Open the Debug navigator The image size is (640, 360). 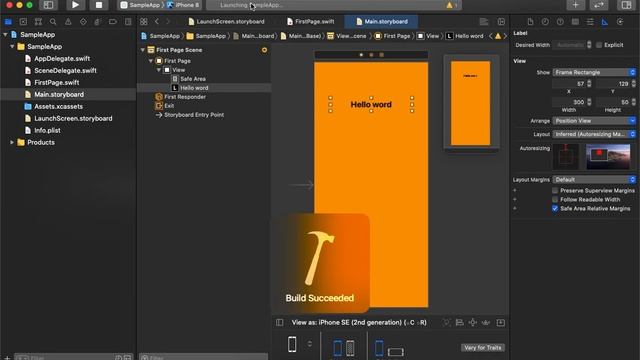pos(98,22)
